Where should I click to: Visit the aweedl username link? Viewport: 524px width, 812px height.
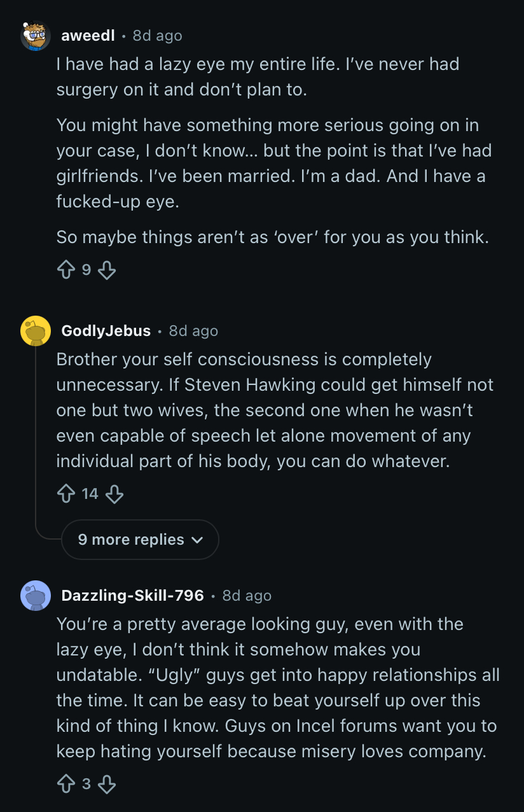[x=88, y=36]
